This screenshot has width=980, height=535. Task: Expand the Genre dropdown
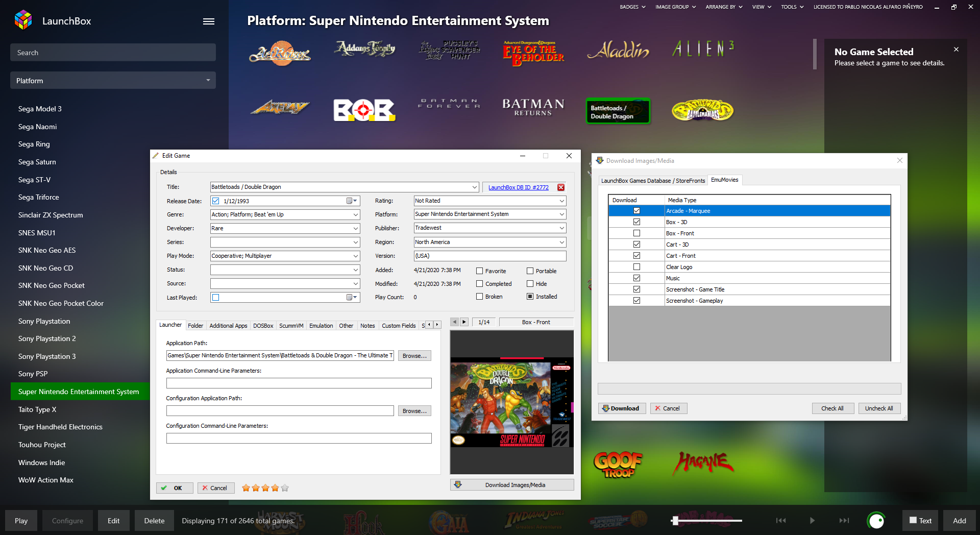point(355,215)
